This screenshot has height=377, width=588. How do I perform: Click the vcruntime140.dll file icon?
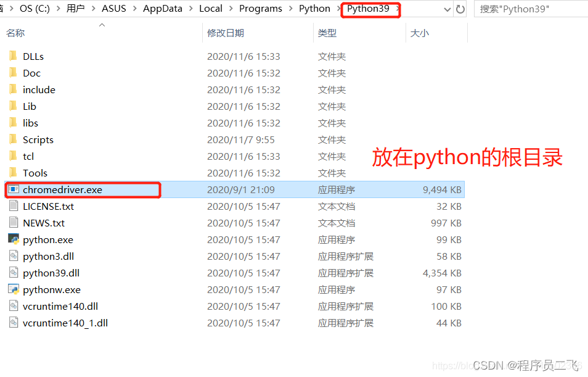[14, 305]
